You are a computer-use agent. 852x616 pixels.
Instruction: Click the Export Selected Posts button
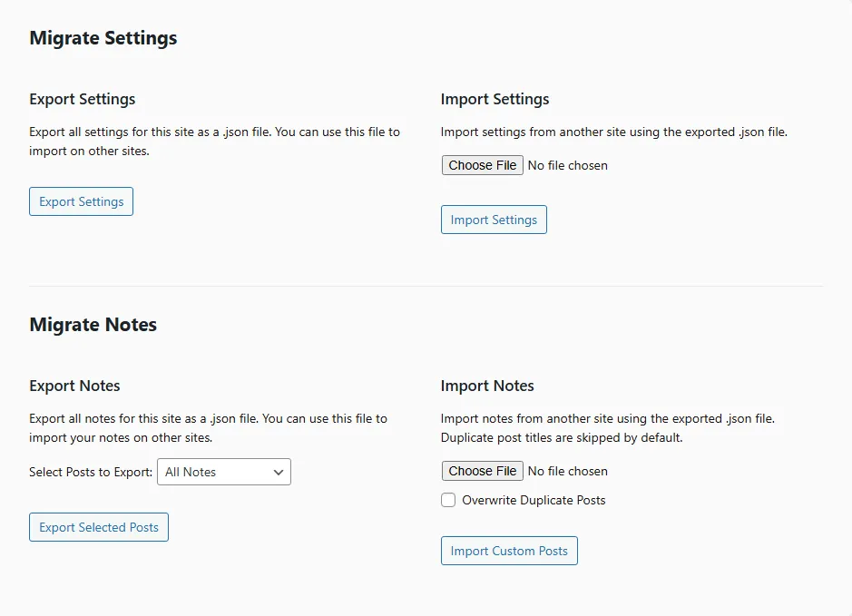98,527
